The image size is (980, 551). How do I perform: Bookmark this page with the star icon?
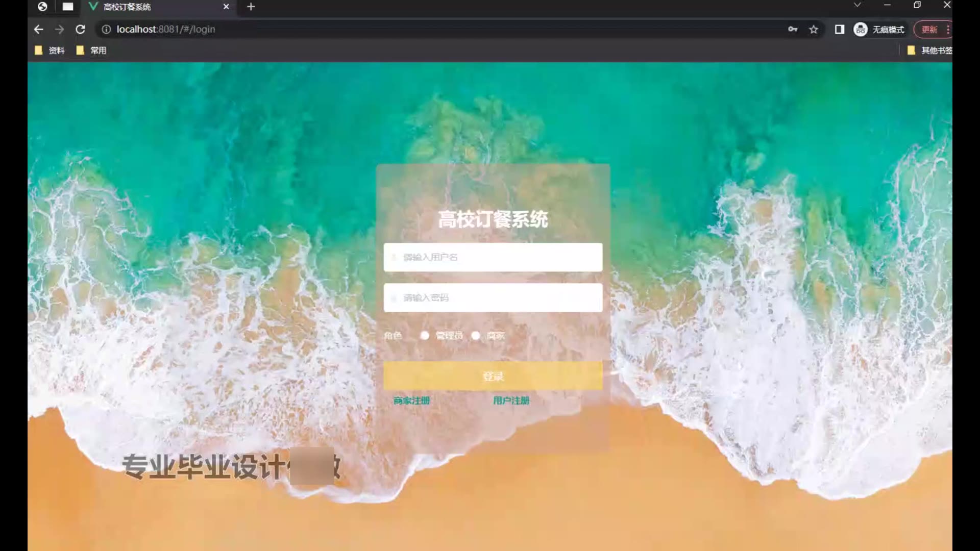point(814,30)
